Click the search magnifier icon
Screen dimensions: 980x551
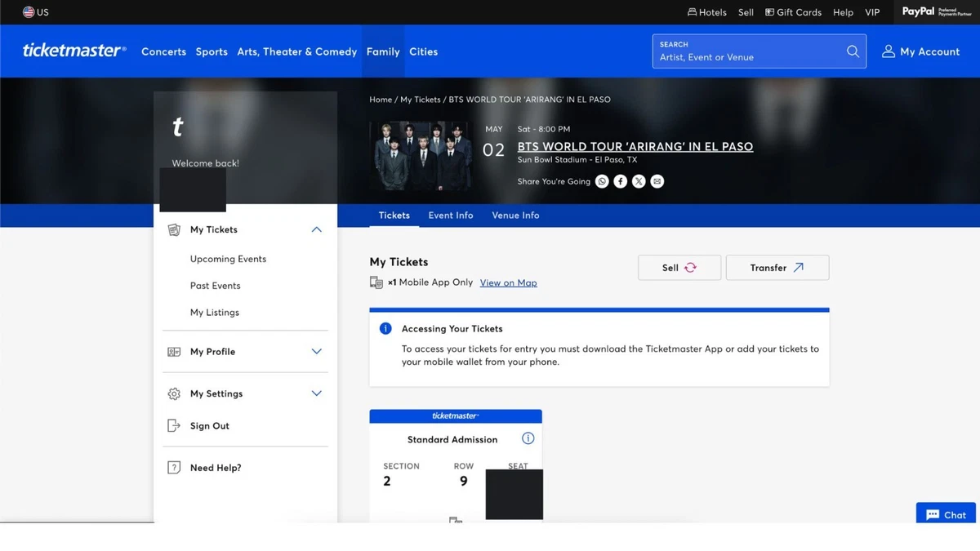pyautogui.click(x=853, y=51)
